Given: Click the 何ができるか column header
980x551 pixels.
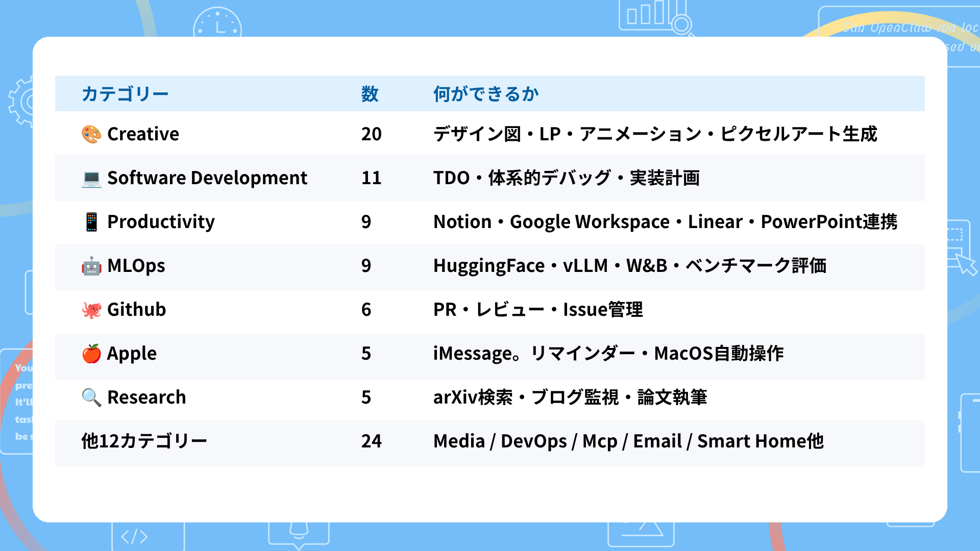Looking at the screenshot, I should coord(486,94).
